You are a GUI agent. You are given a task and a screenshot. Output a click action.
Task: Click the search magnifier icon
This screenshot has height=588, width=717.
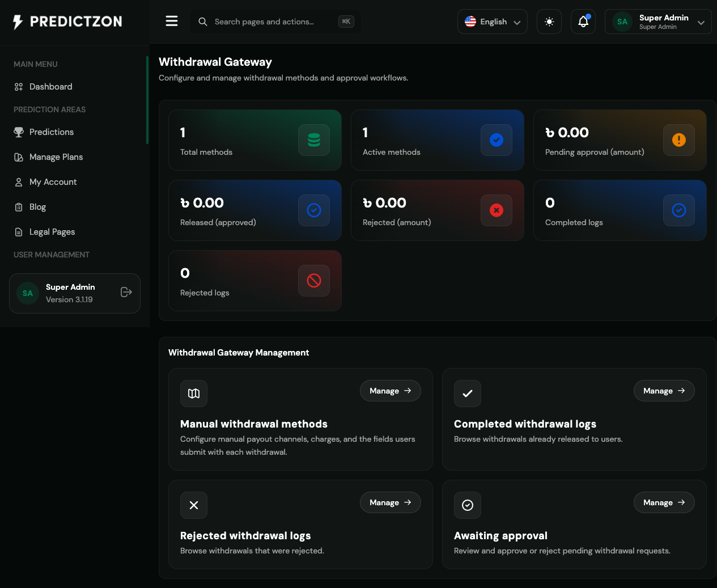(202, 22)
